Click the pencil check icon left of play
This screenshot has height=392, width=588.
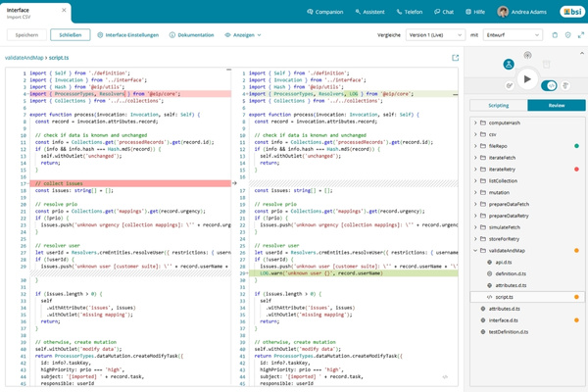pos(510,86)
